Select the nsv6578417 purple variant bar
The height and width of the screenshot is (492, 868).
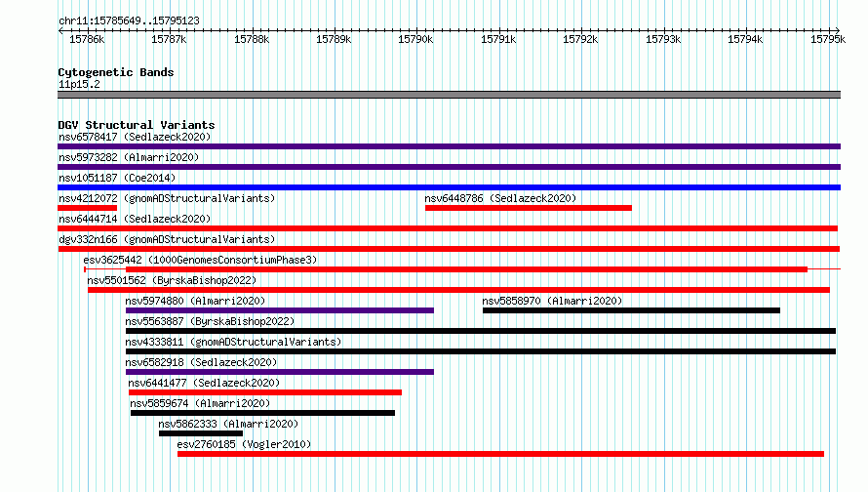click(449, 146)
